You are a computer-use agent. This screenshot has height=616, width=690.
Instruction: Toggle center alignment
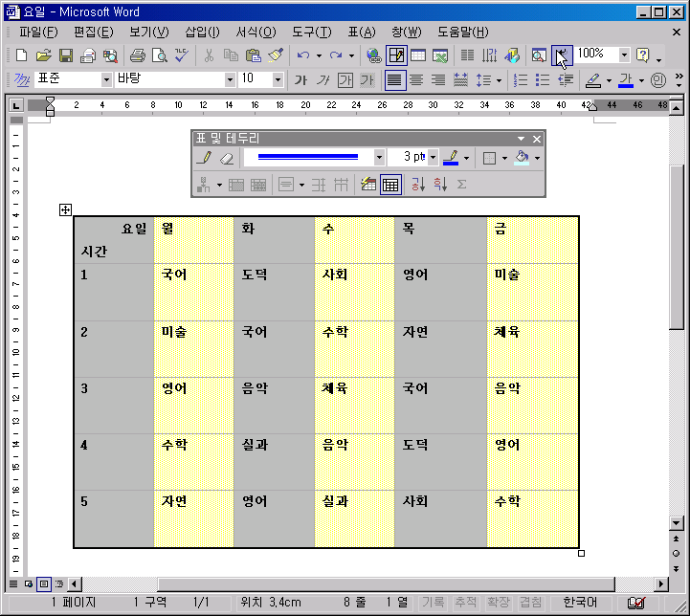pos(416,80)
